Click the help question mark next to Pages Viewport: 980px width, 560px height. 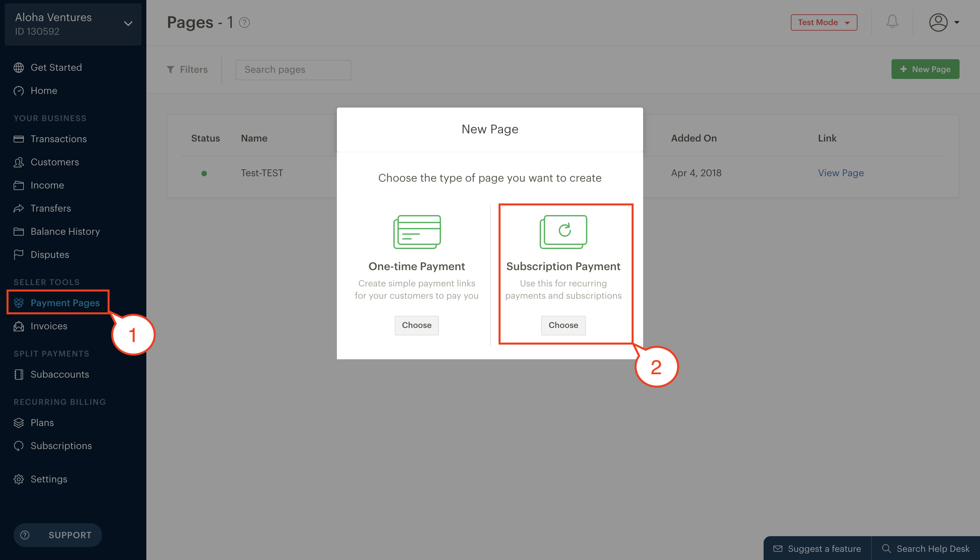(244, 23)
